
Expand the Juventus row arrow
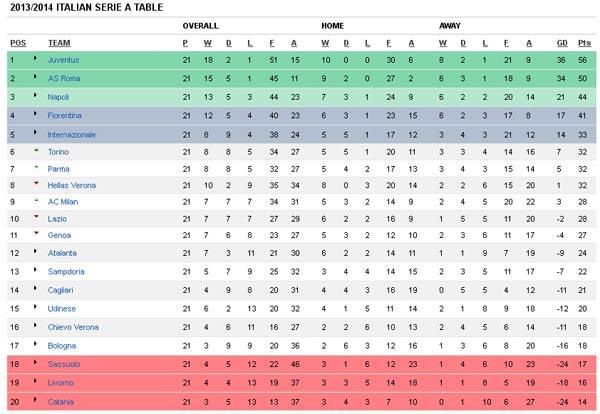click(x=35, y=58)
